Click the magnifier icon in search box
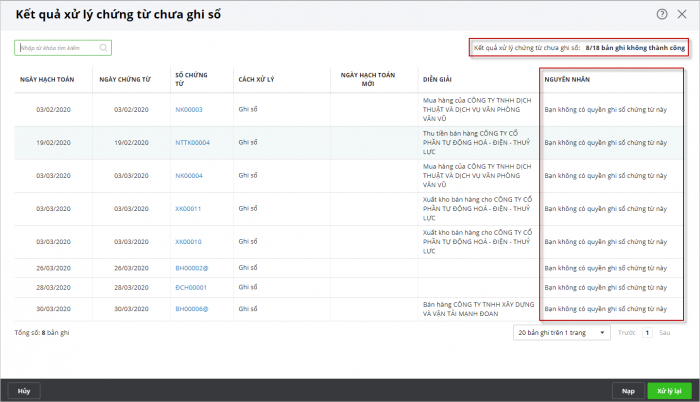 point(104,47)
